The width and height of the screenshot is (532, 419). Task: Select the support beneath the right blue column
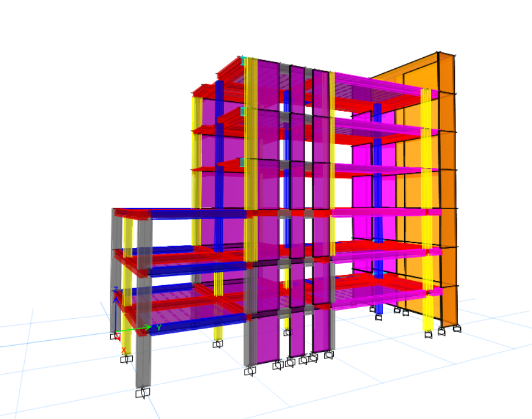tap(379, 317)
